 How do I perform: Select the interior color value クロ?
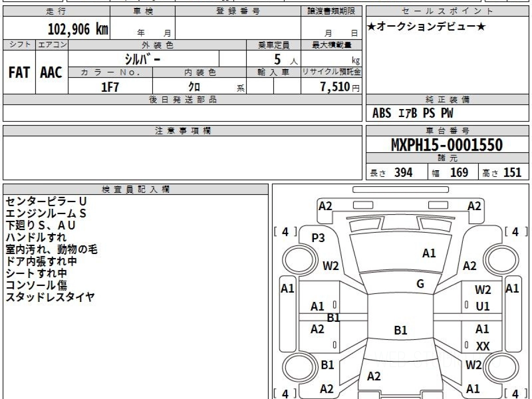[194, 86]
